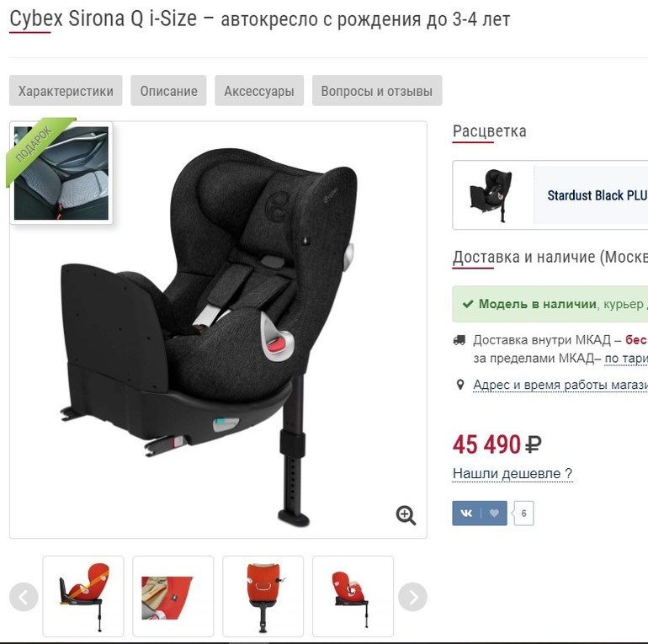Select the front-view red seat thumbnail
Image resolution: width=648 pixels, height=644 pixels.
[263, 597]
